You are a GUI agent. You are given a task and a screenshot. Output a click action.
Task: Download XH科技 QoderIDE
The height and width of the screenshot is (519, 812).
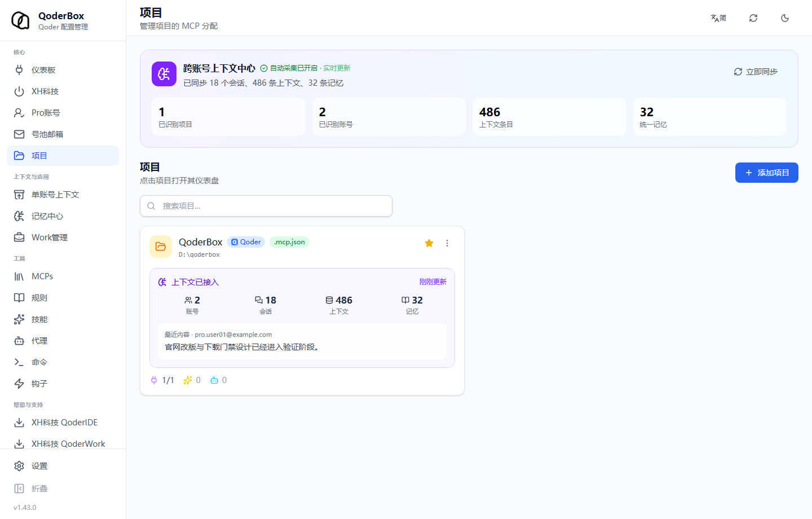pyautogui.click(x=63, y=423)
